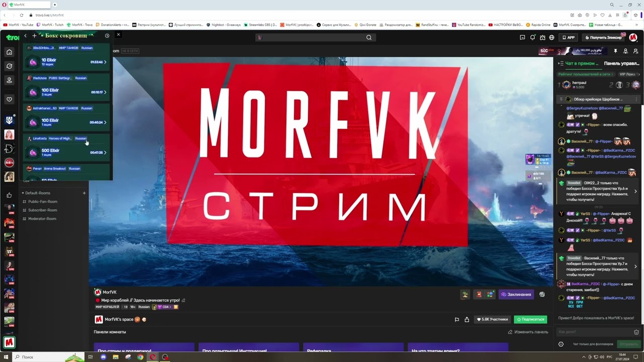
Task: Open the MorfVK channel icon in sidebar
Action: click(x=9, y=342)
